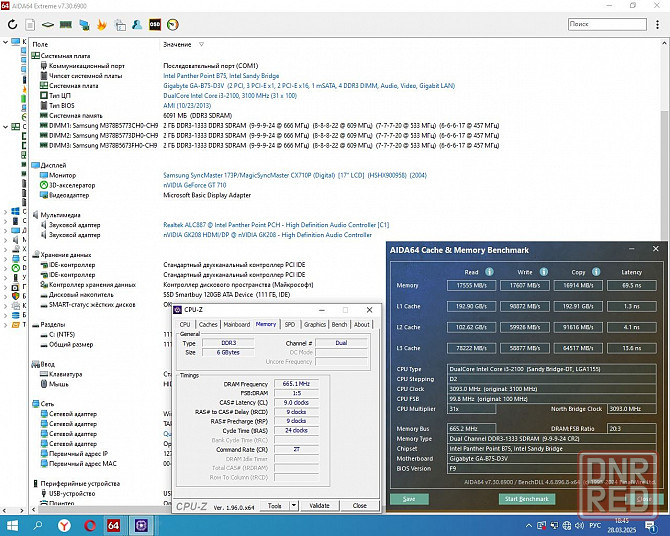The height and width of the screenshot is (536, 670).
Task: Show hidden system tray icons
Action: 529,525
